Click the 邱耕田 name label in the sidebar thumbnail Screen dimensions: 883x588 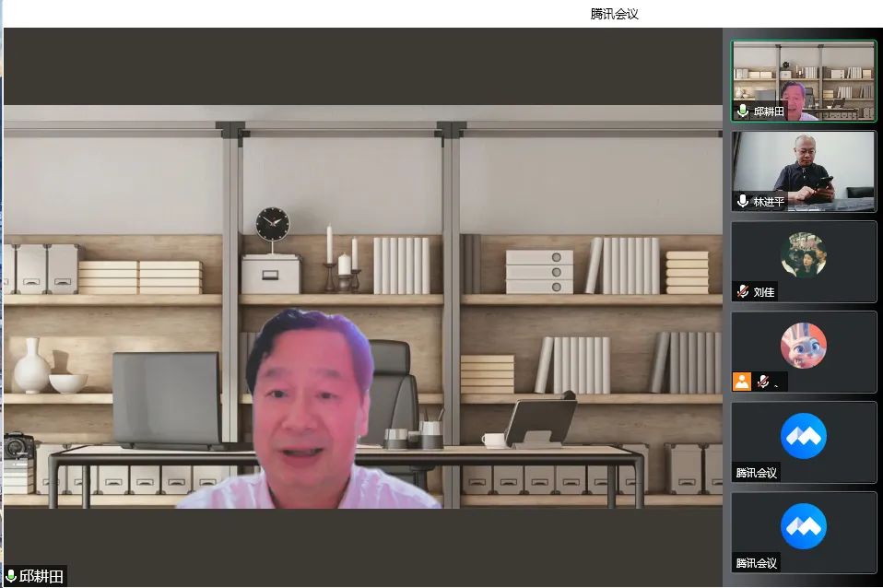point(768,112)
